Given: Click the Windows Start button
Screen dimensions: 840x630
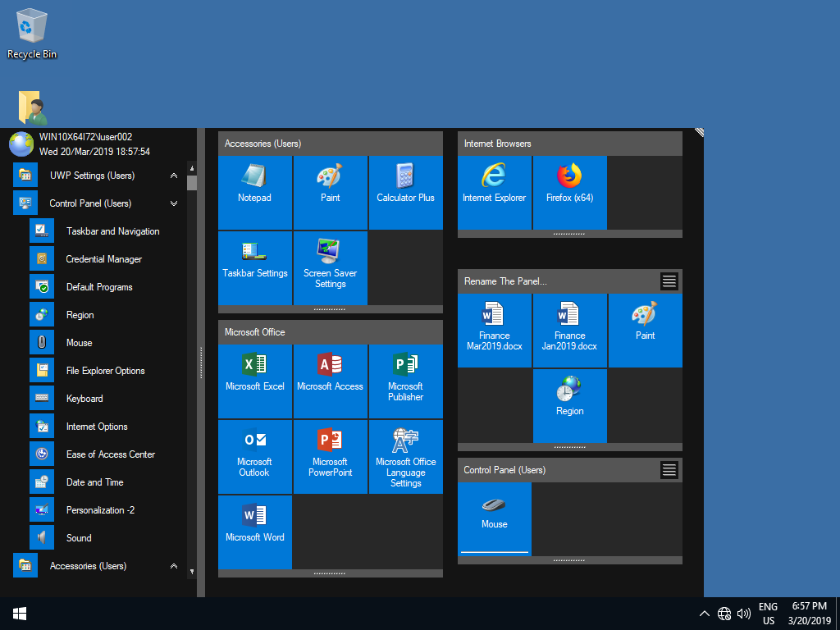Looking at the screenshot, I should [x=20, y=614].
